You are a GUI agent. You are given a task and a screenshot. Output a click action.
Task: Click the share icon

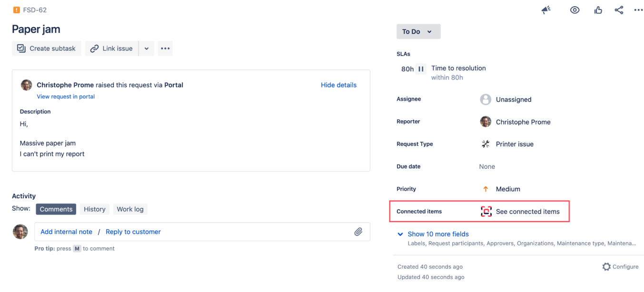coord(619,10)
